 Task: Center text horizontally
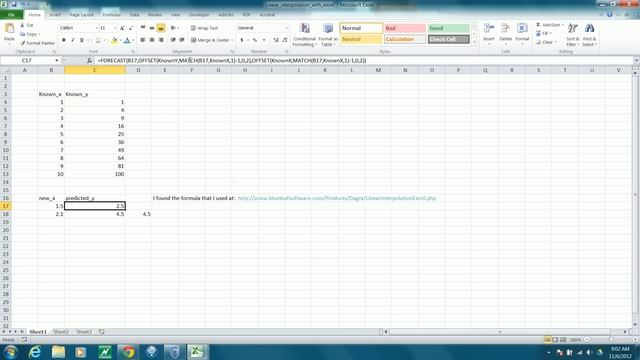pyautogui.click(x=152, y=40)
